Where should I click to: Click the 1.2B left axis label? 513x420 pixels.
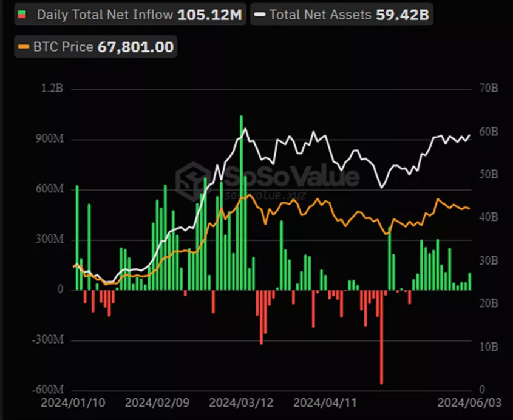(x=52, y=89)
